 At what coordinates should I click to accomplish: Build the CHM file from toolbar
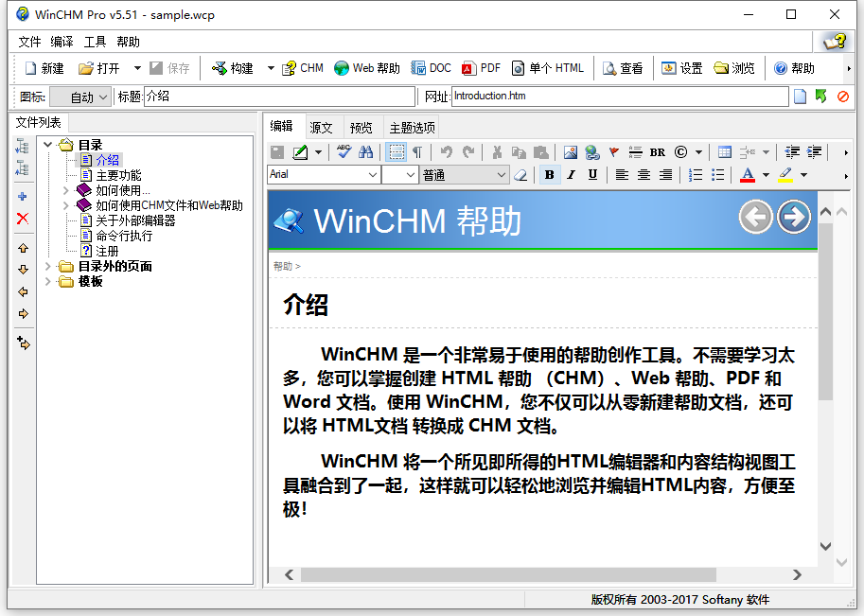pyautogui.click(x=301, y=67)
